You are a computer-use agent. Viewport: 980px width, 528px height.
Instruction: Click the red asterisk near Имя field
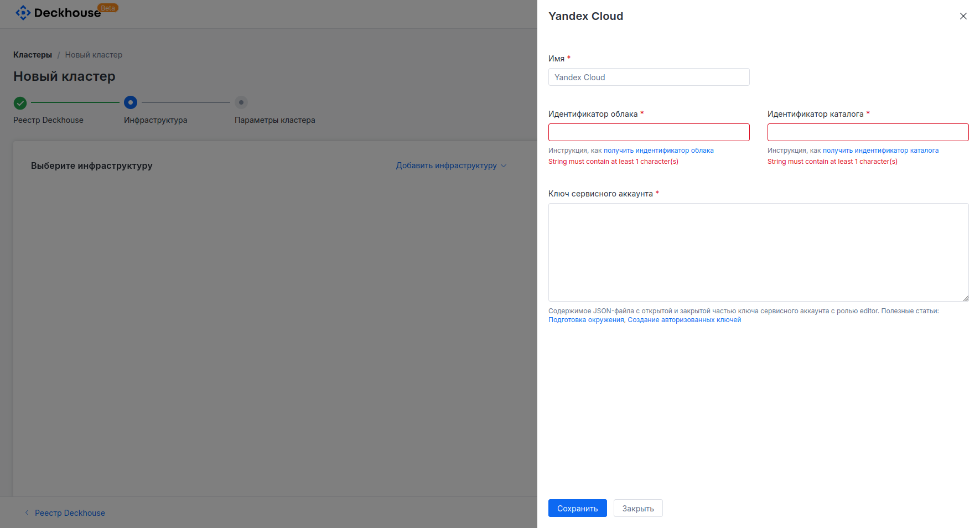[x=568, y=58]
